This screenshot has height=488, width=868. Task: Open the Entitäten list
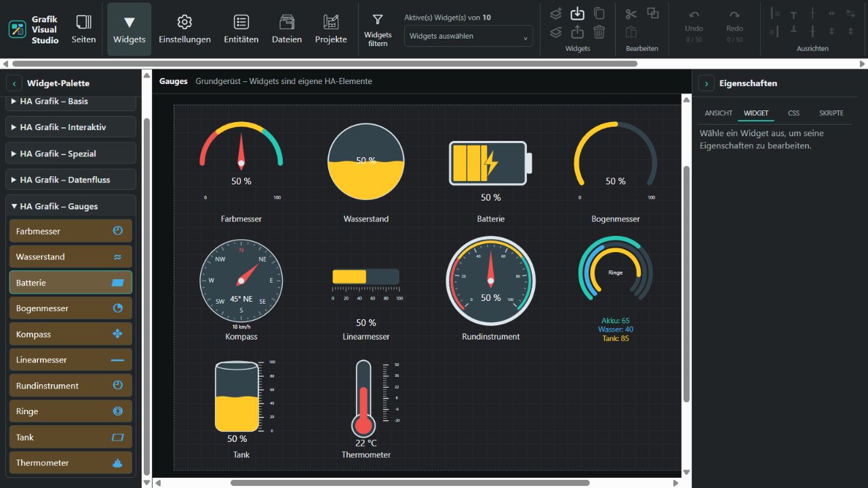tap(241, 29)
